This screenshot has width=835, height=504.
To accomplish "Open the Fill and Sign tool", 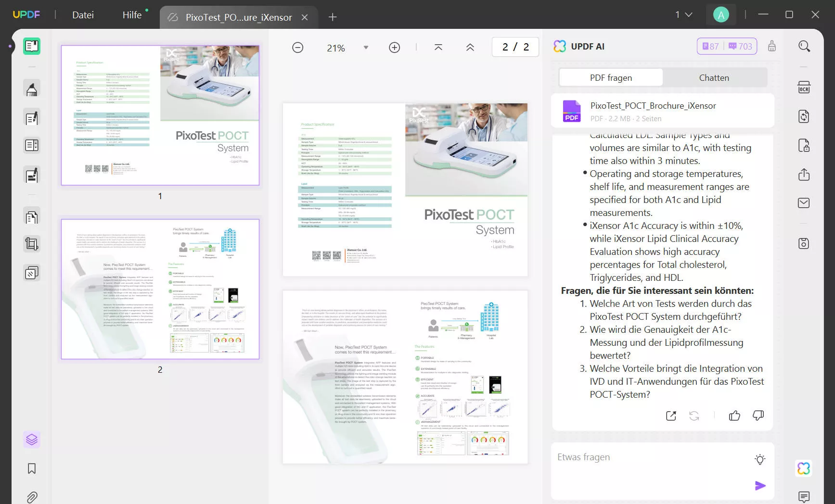I will click(32, 175).
